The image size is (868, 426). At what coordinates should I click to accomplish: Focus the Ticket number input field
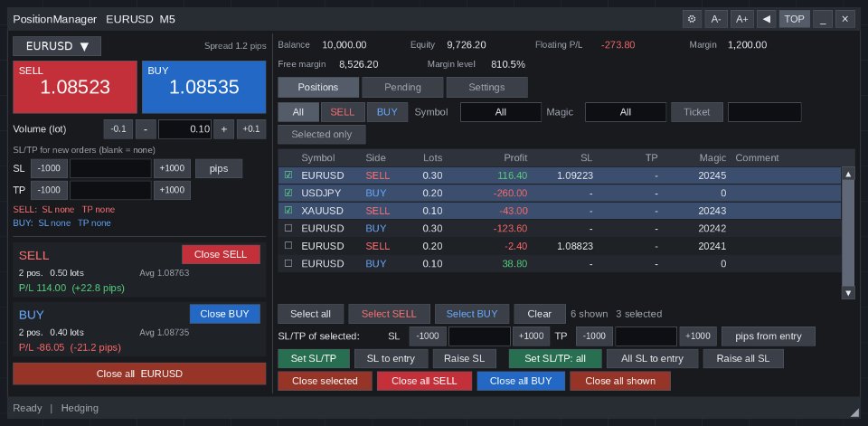[765, 112]
